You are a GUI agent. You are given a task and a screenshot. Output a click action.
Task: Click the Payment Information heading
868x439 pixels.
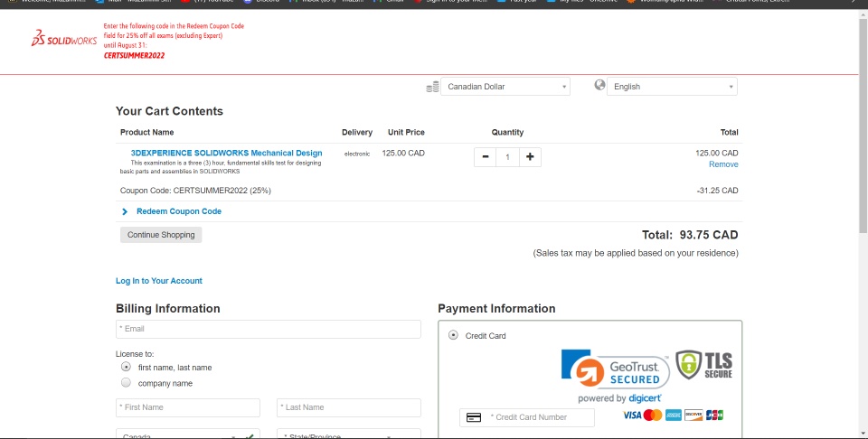click(x=496, y=309)
